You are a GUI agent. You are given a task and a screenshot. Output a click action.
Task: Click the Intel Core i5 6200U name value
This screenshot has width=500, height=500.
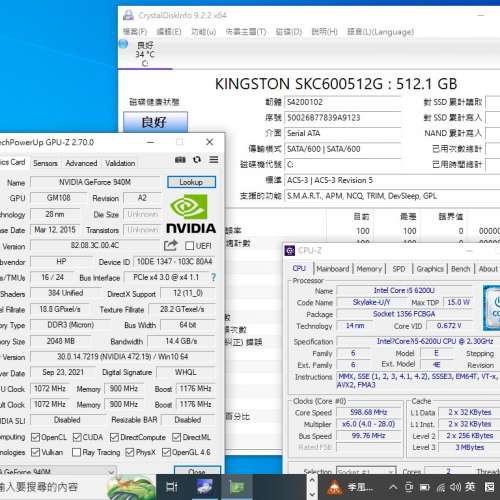404,290
